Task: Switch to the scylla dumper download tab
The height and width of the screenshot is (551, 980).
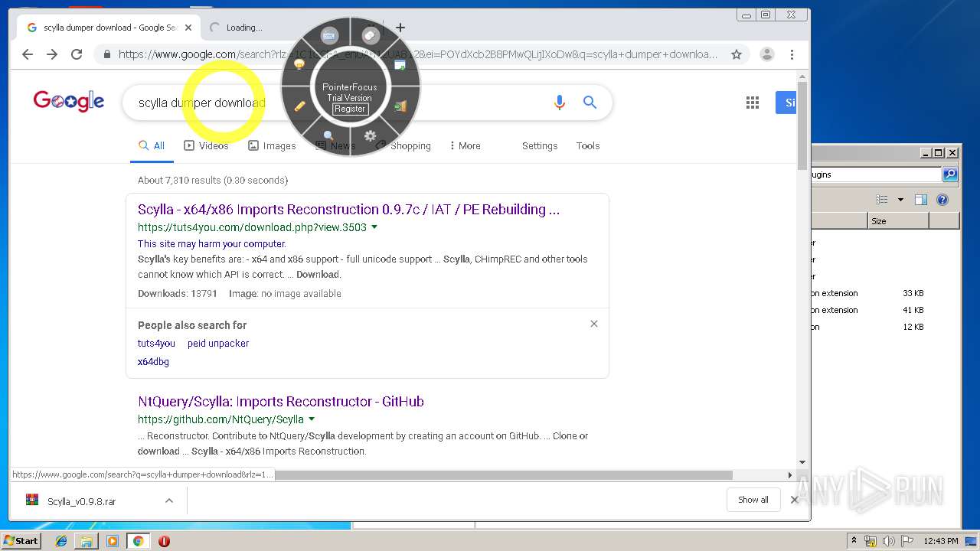Action: pos(109,28)
